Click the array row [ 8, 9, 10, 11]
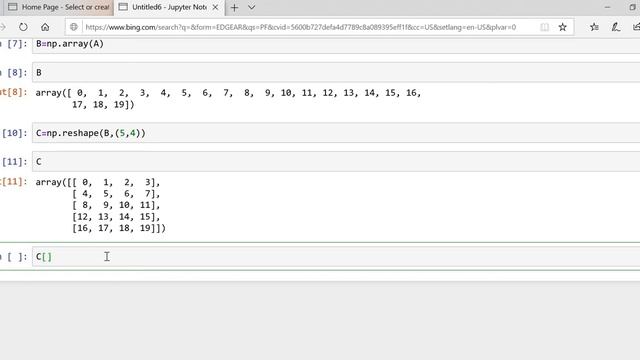The width and height of the screenshot is (640, 360). click(x=116, y=205)
